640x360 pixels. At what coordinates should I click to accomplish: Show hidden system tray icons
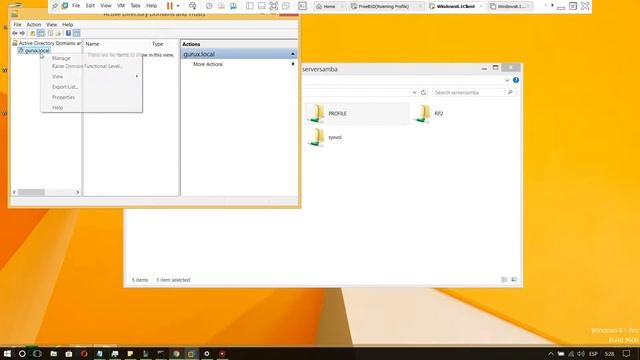pos(551,354)
